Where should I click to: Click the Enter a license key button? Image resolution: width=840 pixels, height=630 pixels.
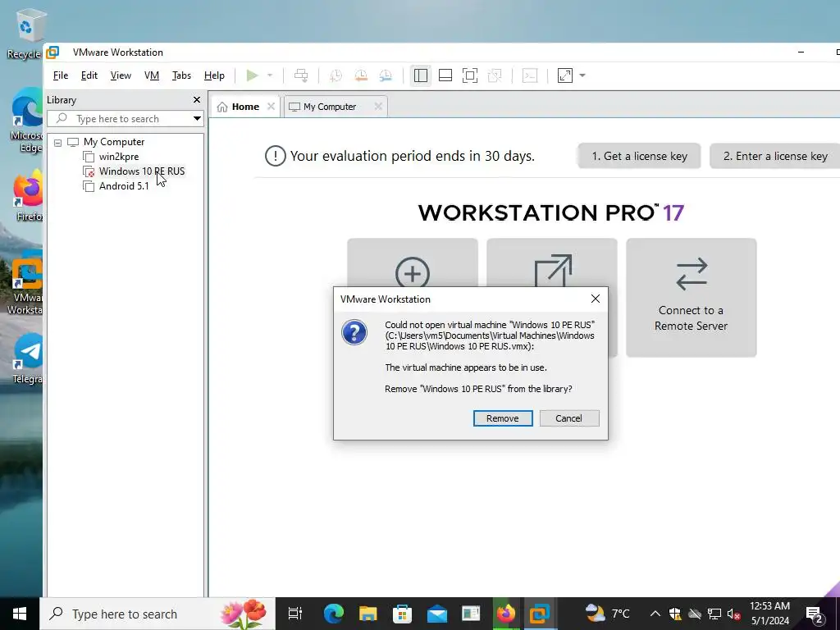coord(774,156)
